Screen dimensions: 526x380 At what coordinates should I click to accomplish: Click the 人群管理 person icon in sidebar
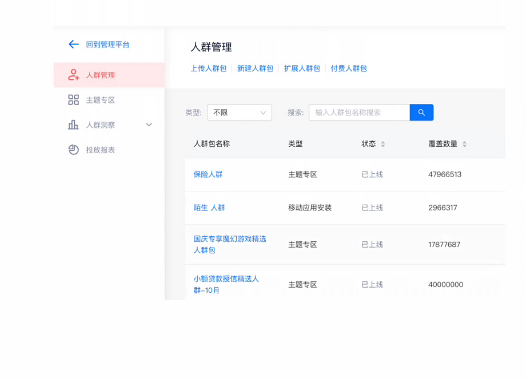coord(73,75)
